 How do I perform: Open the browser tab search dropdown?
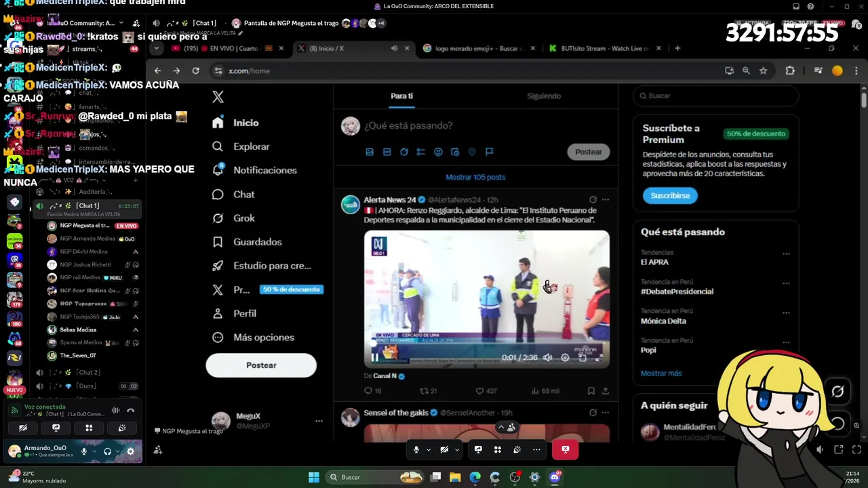tap(157, 48)
